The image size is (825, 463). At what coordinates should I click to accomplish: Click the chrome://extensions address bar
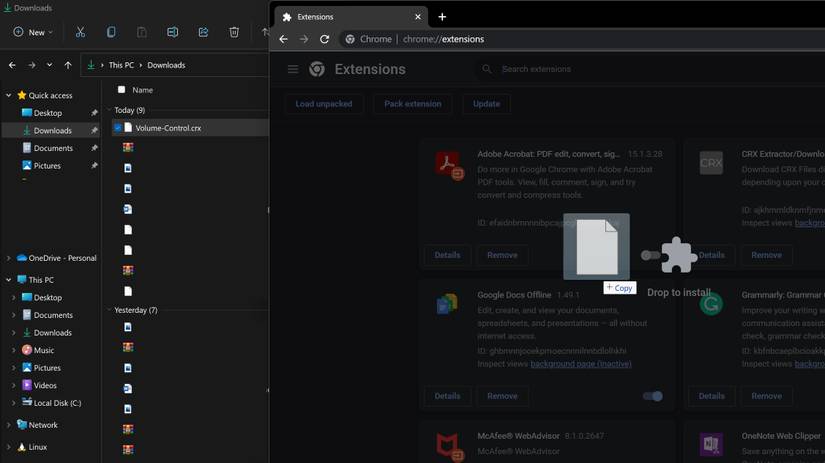coord(581,39)
